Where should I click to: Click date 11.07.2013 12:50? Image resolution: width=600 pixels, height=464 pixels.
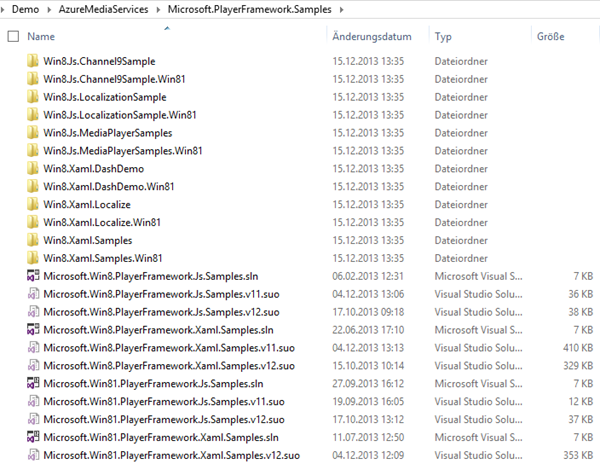coord(368,437)
